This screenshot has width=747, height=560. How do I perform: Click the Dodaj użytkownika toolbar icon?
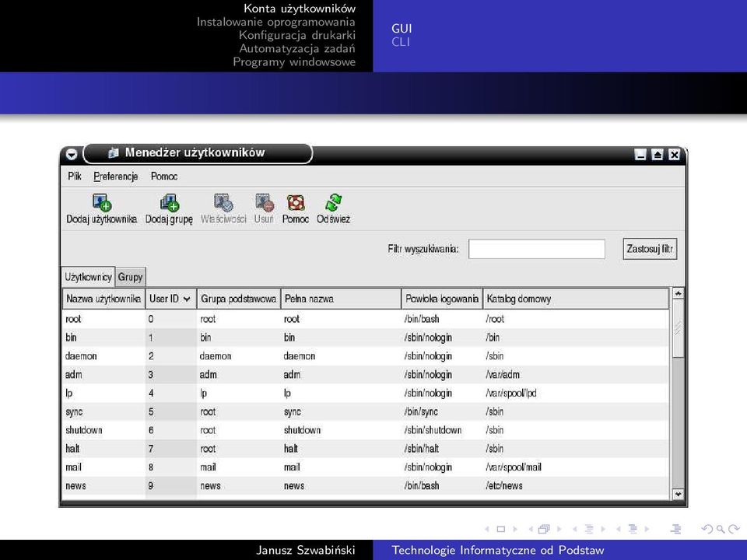[x=101, y=202]
